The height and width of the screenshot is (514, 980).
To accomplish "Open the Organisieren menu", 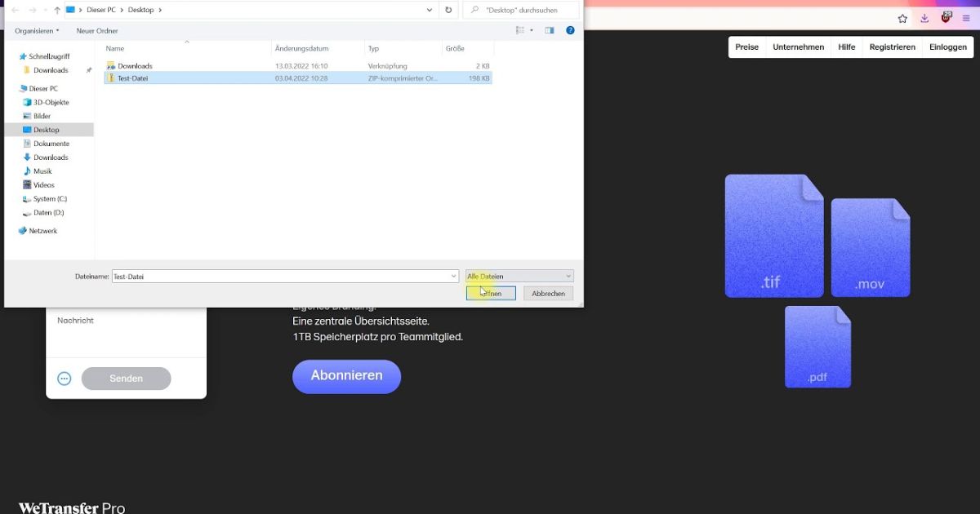I will 34,30.
